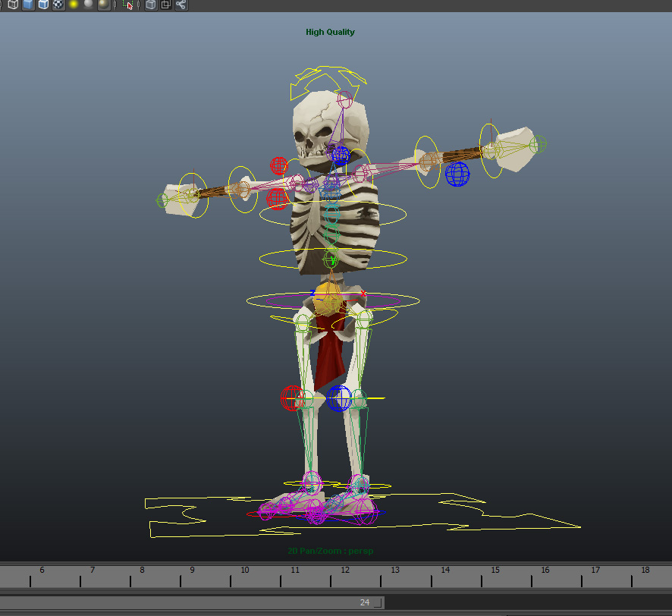Select red sphere knee control
The width and height of the screenshot is (672, 616).
pyautogui.click(x=292, y=398)
